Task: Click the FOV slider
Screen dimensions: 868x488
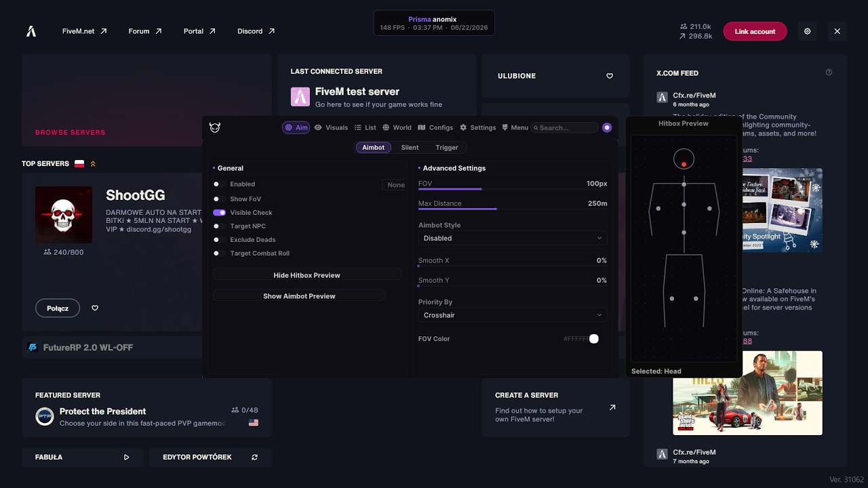Action: tap(513, 189)
